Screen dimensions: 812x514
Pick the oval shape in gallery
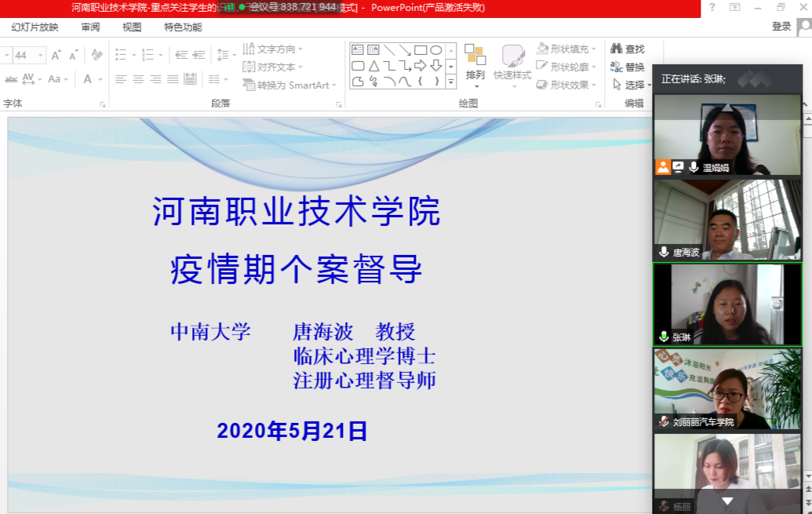[x=436, y=50]
